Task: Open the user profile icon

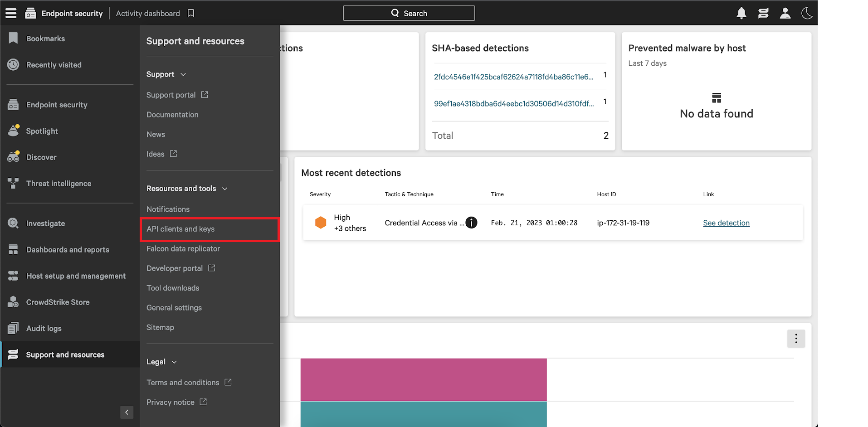Action: tap(785, 13)
